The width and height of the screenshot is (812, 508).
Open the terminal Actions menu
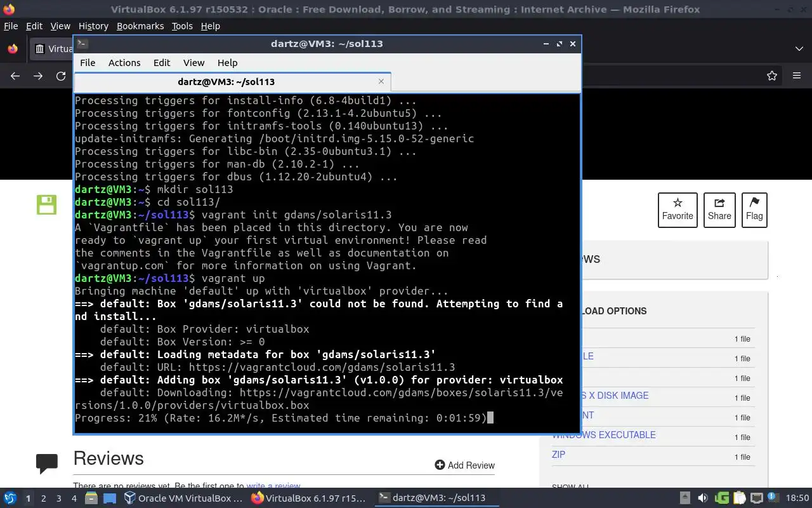tap(124, 62)
